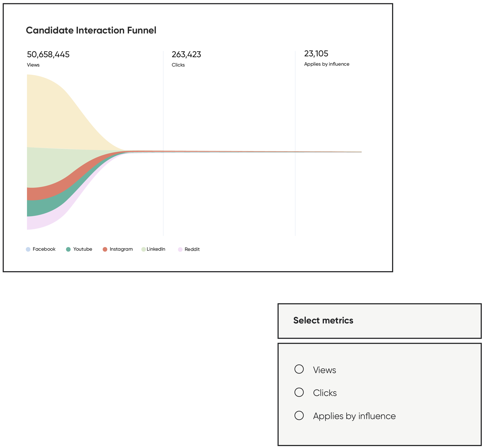Toggle the Youtube legend label
Image resolution: width=484 pixels, height=448 pixels.
[x=83, y=249]
